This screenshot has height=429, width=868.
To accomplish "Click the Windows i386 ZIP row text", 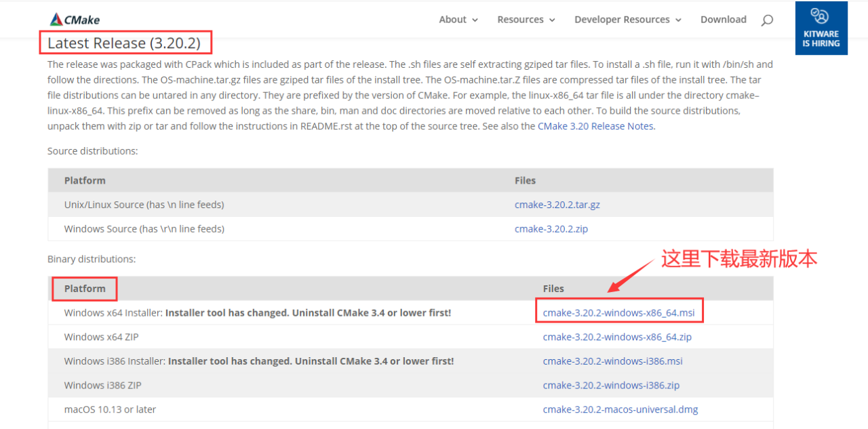I will pyautogui.click(x=103, y=386).
